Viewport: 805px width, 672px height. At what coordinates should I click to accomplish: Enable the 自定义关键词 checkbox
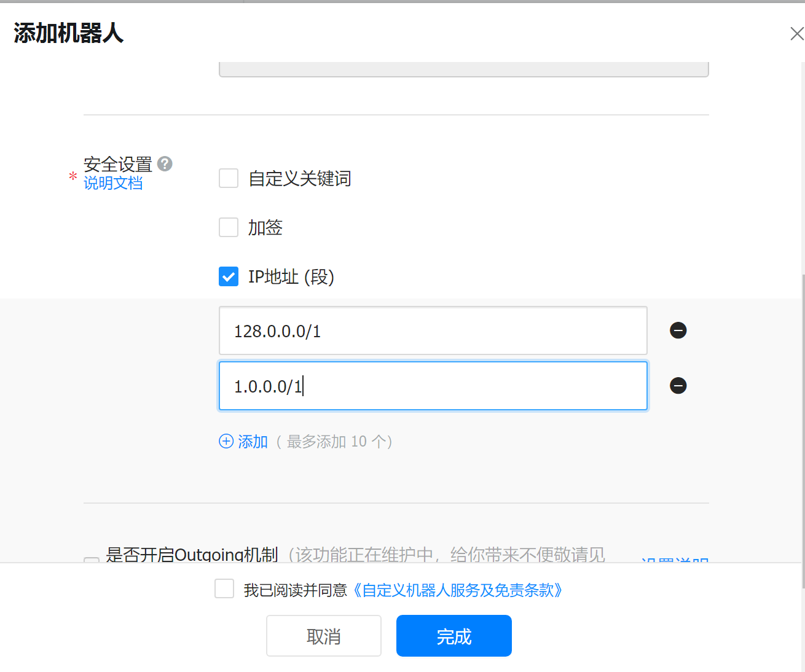click(229, 178)
